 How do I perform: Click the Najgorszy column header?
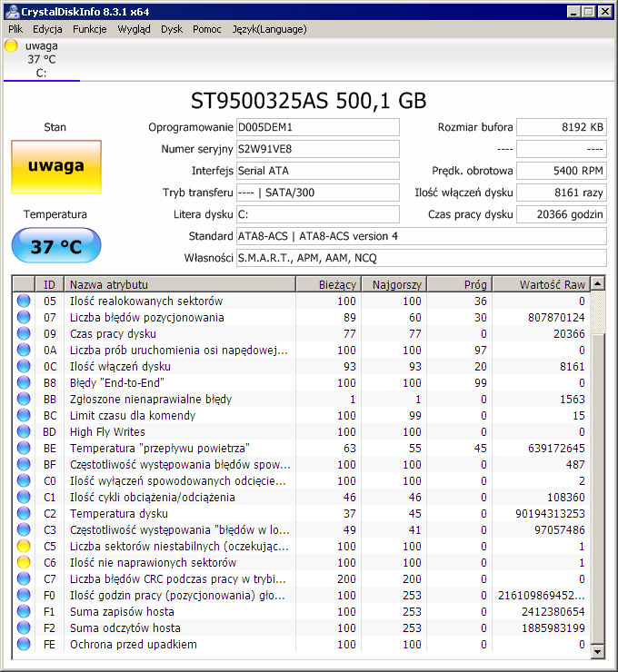(394, 284)
